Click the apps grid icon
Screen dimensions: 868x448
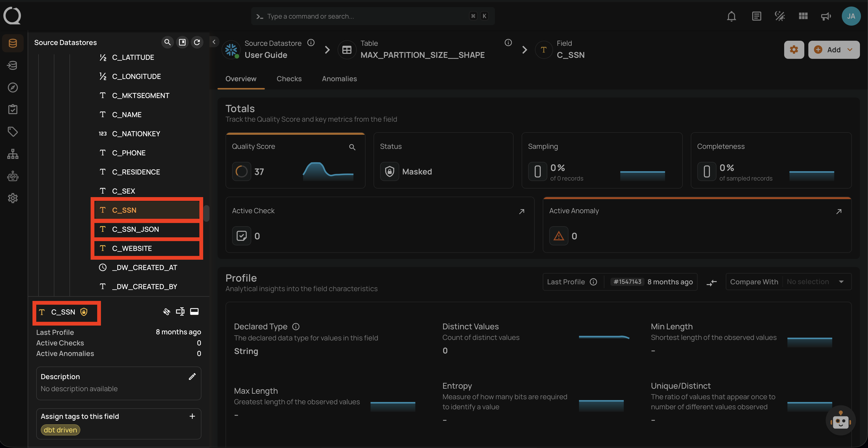[x=803, y=16]
